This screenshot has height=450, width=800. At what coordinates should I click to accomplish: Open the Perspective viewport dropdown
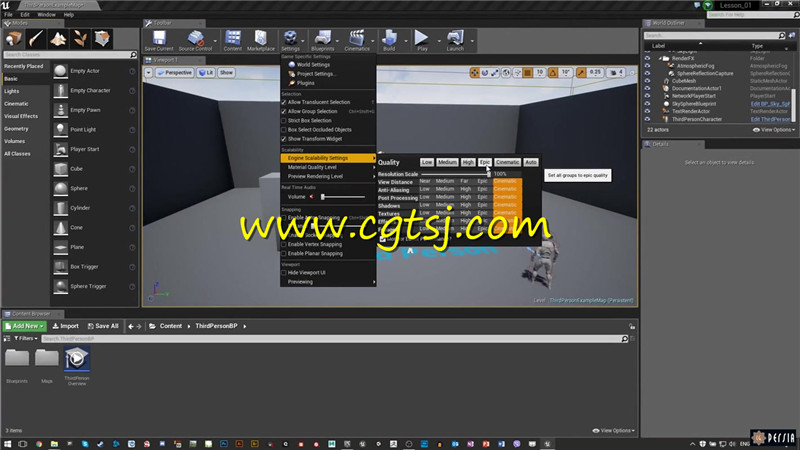[174, 73]
